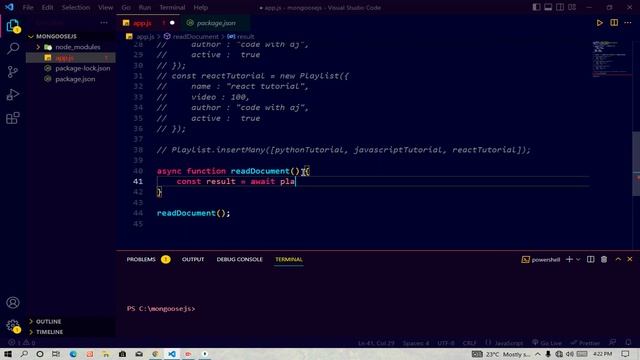Image resolution: width=640 pixels, height=360 pixels.
Task: Click Spaces indentation in status bar
Action: (x=416, y=343)
